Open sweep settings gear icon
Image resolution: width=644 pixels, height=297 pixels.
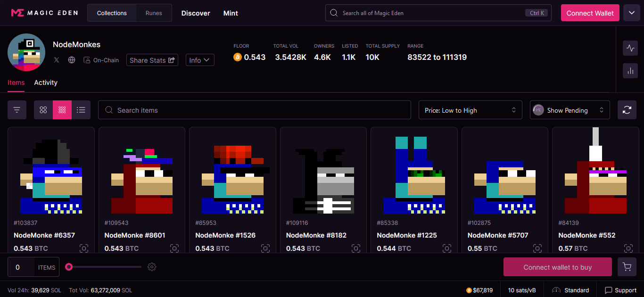click(152, 267)
